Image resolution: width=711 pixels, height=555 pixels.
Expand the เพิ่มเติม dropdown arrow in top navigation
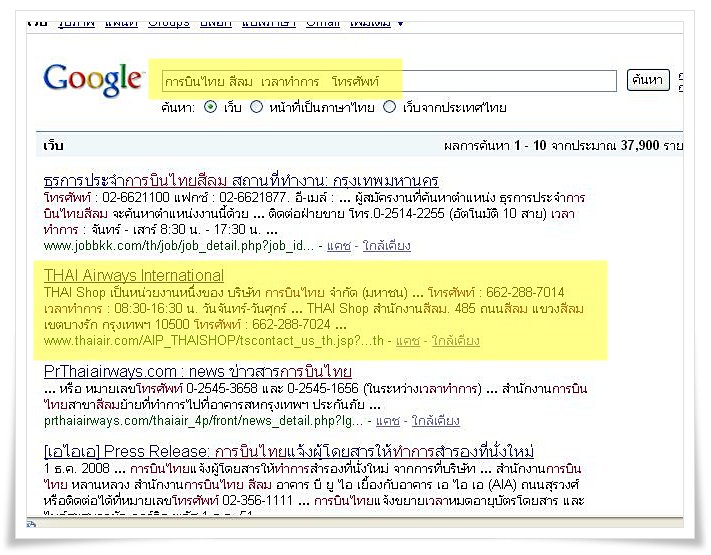click(x=400, y=23)
